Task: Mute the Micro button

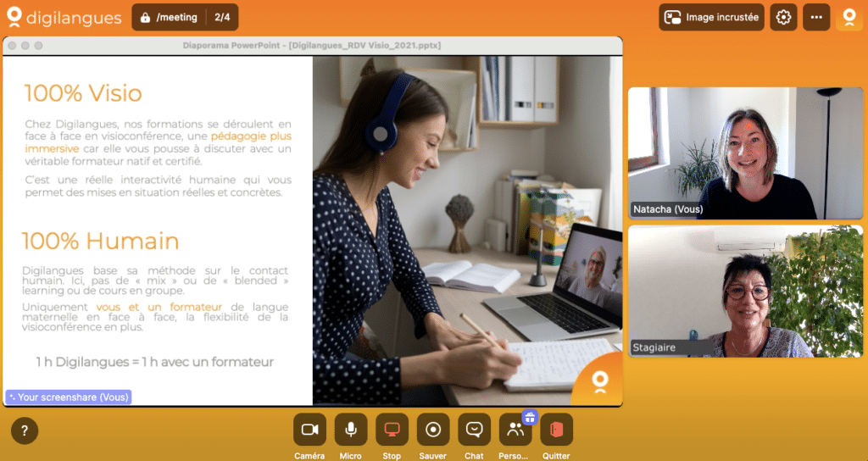Action: coord(350,430)
